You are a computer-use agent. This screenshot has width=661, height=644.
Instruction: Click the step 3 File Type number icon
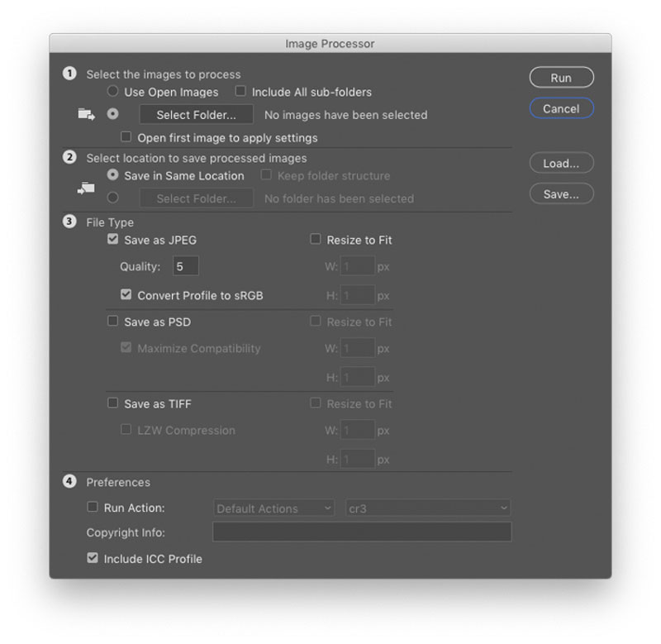pyautogui.click(x=69, y=222)
